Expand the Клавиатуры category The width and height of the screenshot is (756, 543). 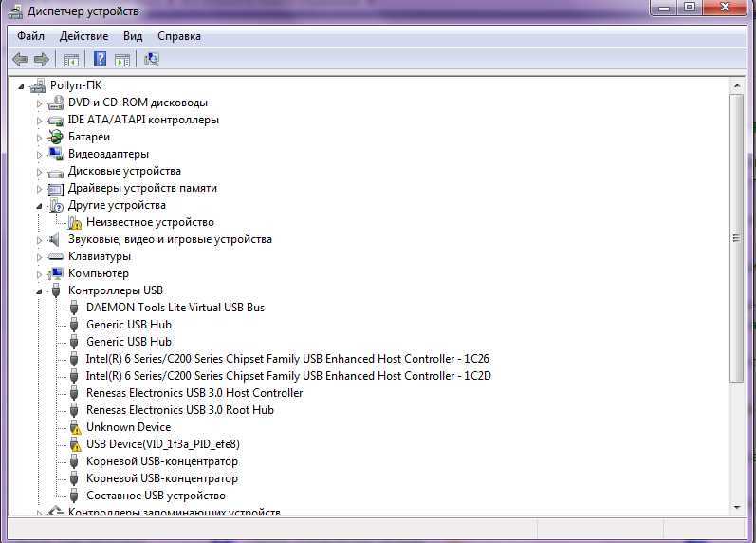[40, 257]
